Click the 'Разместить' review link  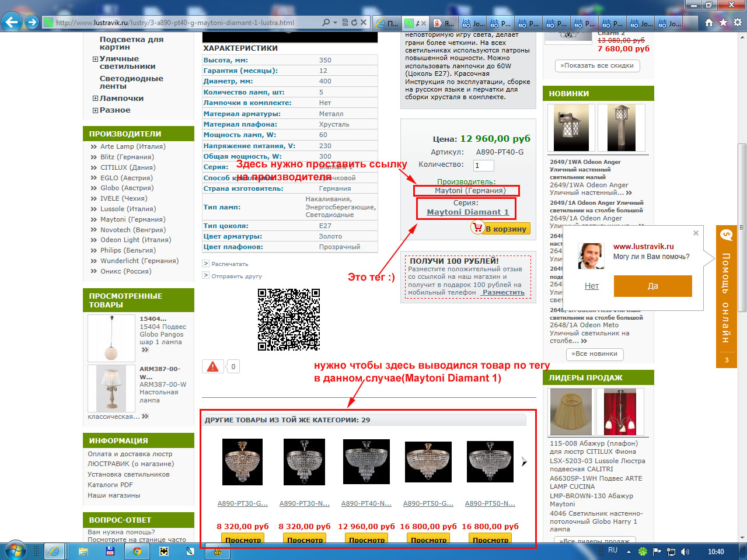[x=503, y=292]
